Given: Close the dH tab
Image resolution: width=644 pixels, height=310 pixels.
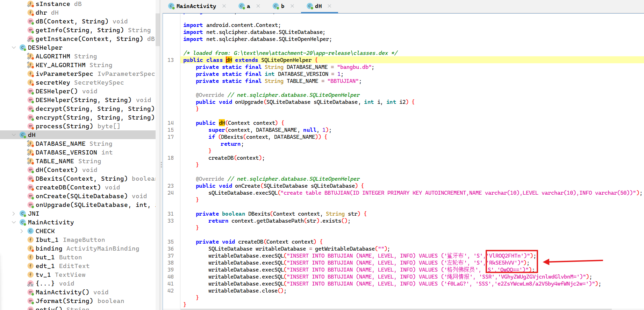Looking at the screenshot, I should [329, 6].
